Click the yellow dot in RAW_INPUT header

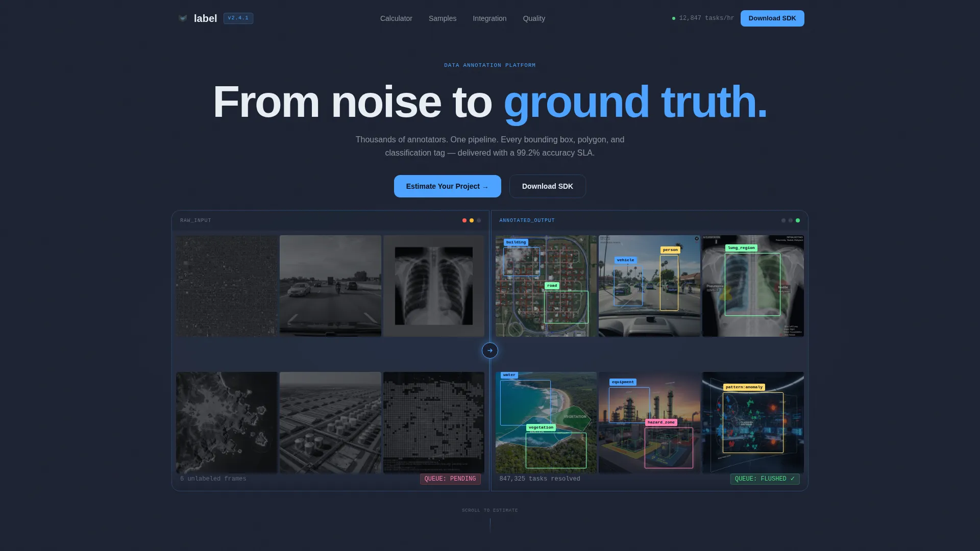tap(472, 220)
